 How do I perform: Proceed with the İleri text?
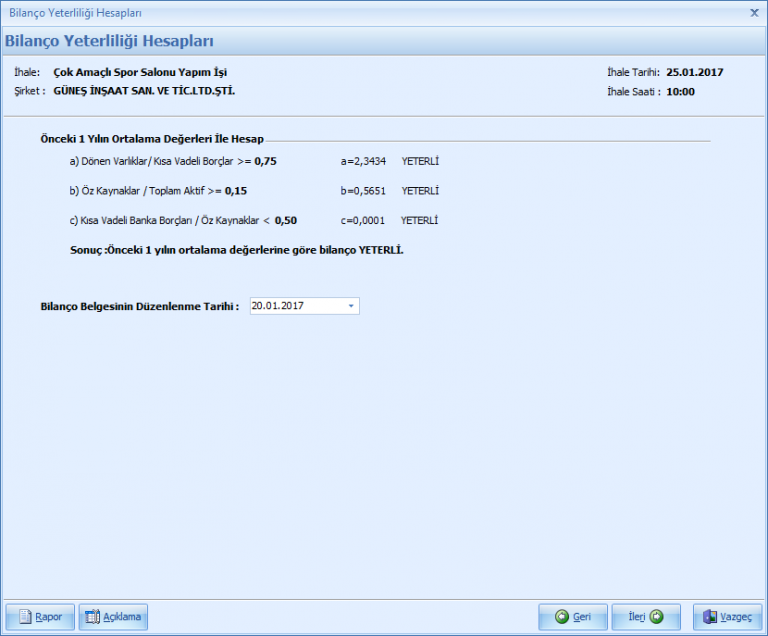click(x=636, y=617)
